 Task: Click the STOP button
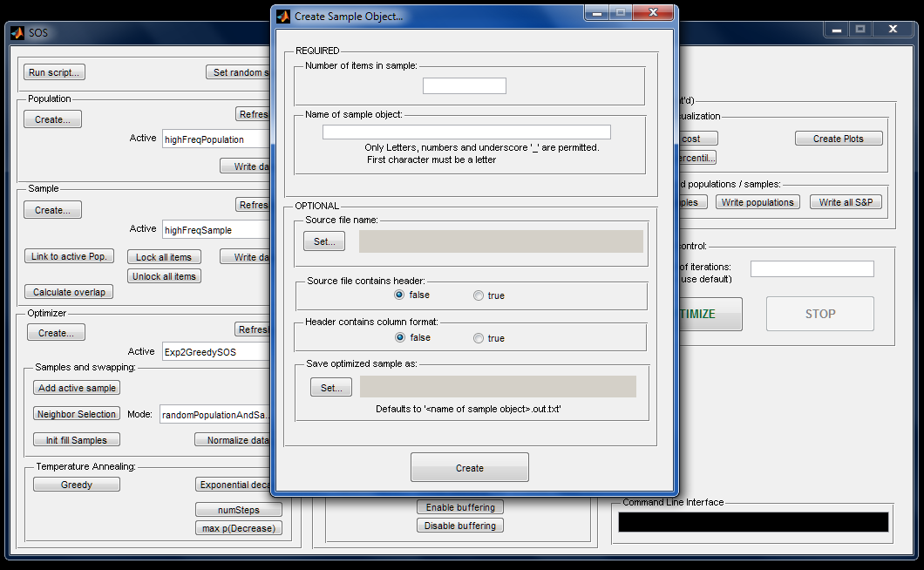coord(820,314)
